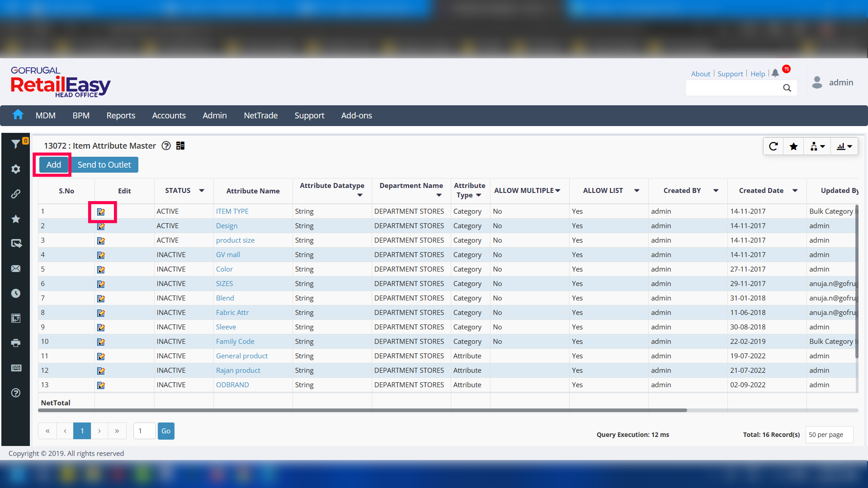Click the mail envelope icon in sidebar

16,269
